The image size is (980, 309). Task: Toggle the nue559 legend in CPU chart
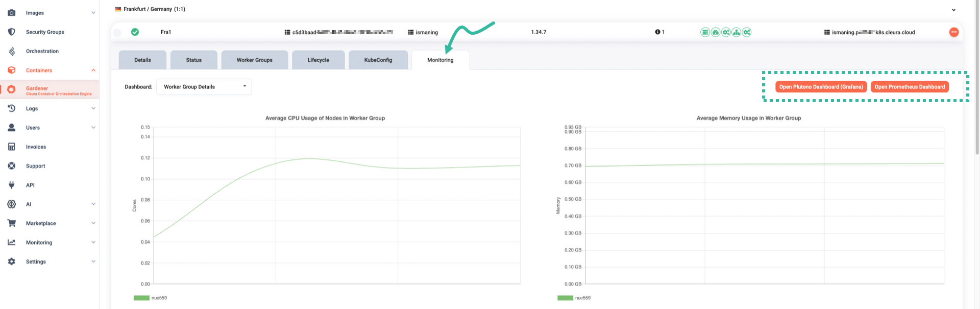click(150, 298)
